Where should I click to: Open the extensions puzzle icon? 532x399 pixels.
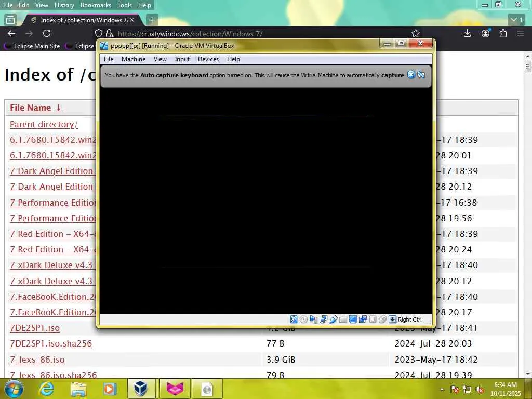503,33
